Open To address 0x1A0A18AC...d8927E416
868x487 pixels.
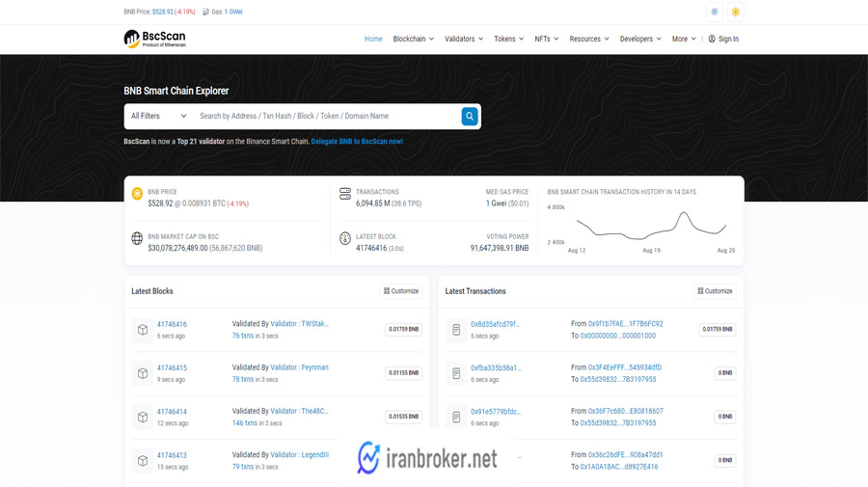click(x=619, y=467)
